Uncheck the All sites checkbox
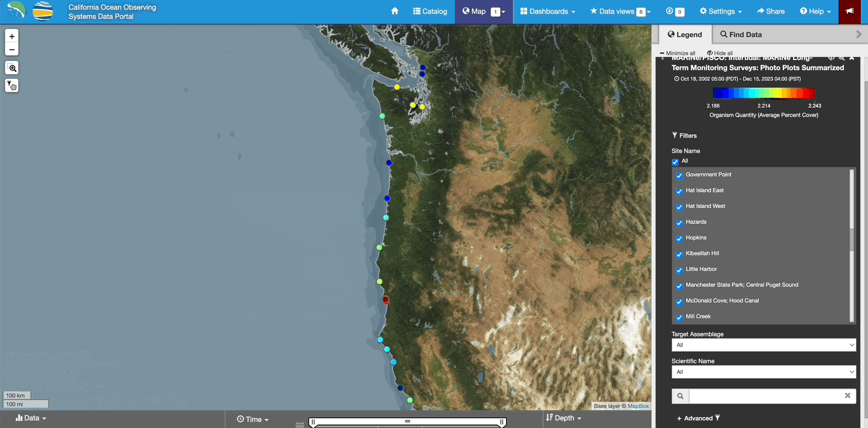This screenshot has width=868, height=428. (x=675, y=162)
